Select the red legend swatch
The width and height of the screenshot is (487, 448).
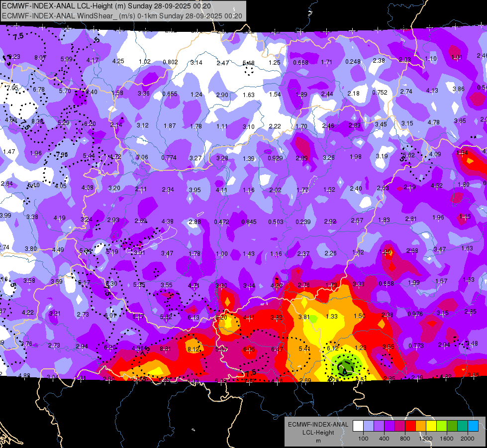(x=410, y=426)
